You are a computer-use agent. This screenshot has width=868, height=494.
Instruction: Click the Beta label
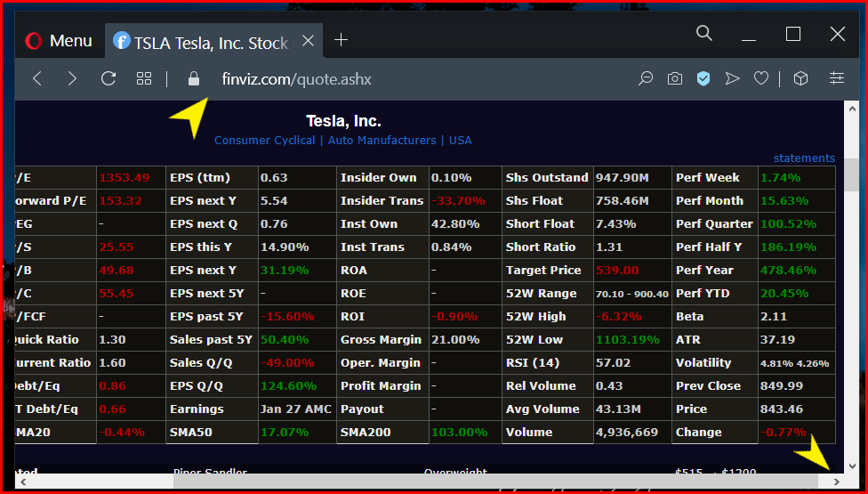click(690, 317)
